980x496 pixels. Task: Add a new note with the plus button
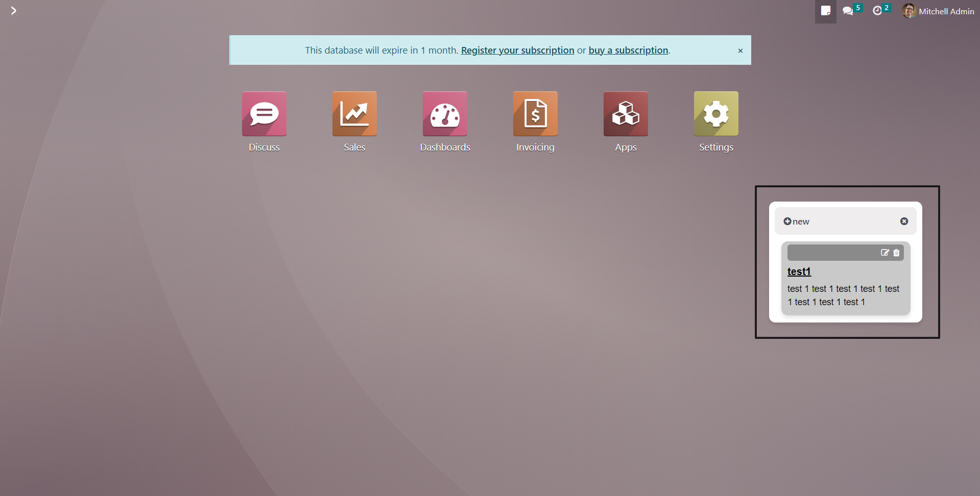tap(796, 221)
